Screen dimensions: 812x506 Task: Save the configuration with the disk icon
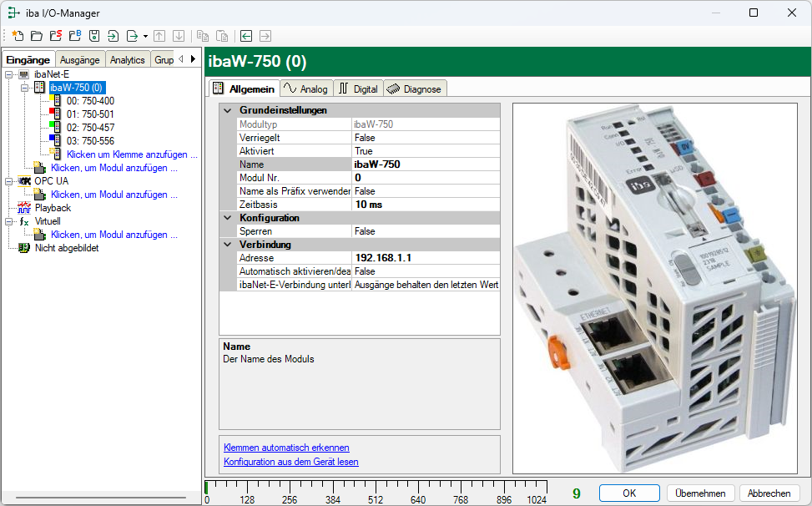point(93,36)
